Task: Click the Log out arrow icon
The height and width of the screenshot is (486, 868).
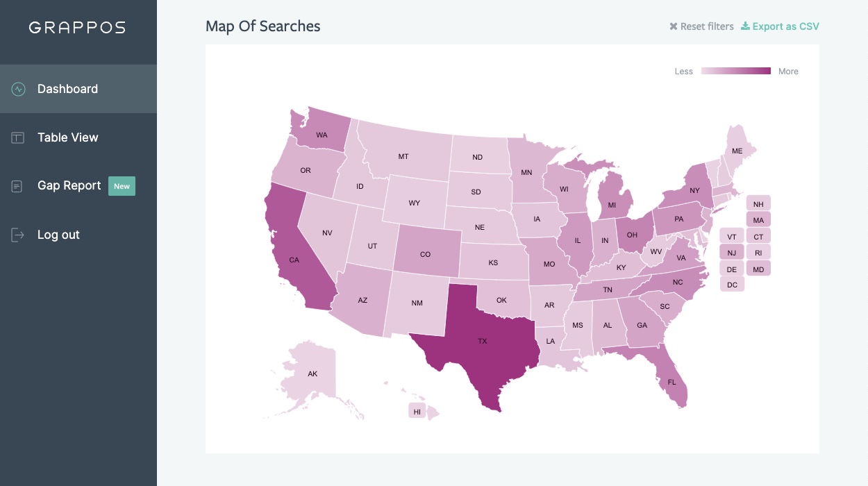Action: point(17,235)
